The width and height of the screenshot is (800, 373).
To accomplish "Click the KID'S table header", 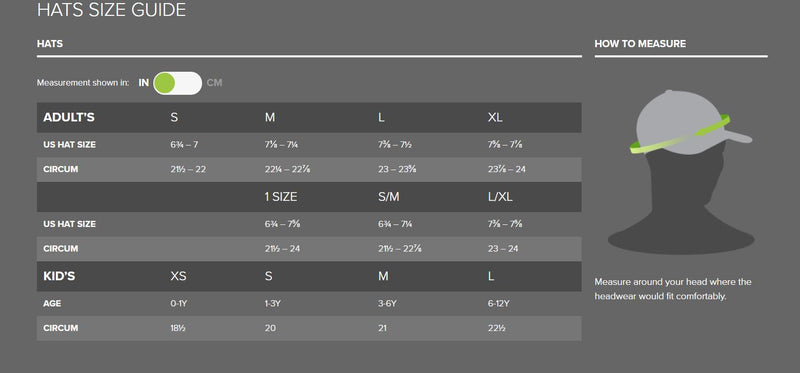I will pos(59,277).
